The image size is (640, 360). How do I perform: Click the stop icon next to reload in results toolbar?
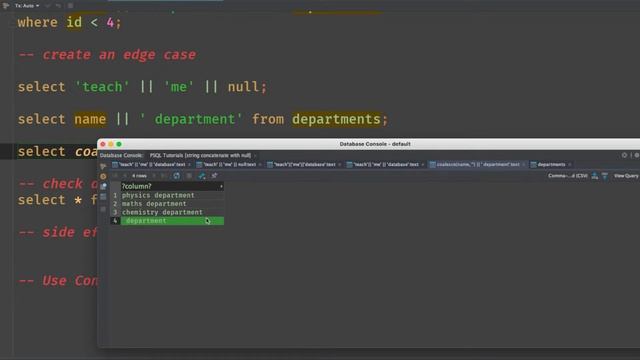pyautogui.click(x=189, y=176)
